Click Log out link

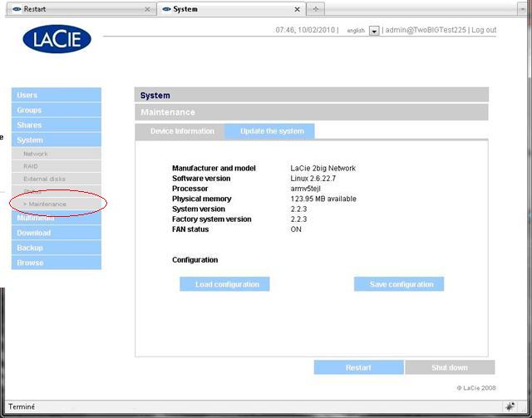coord(484,30)
